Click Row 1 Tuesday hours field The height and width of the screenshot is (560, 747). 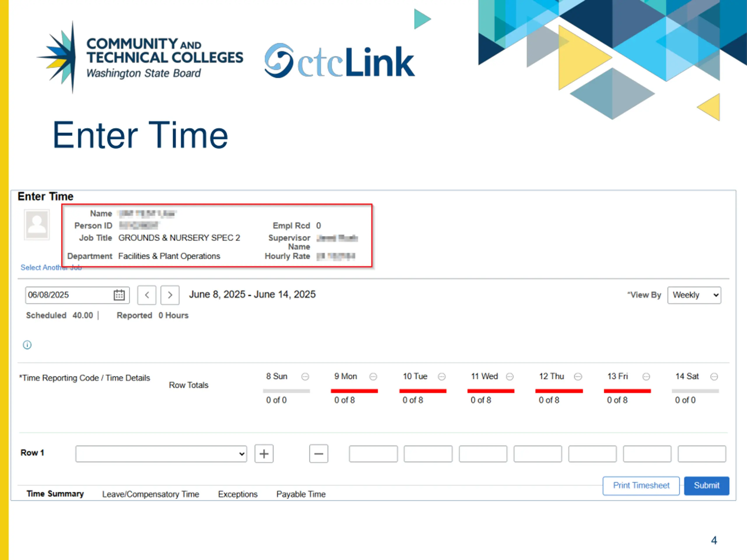point(483,454)
